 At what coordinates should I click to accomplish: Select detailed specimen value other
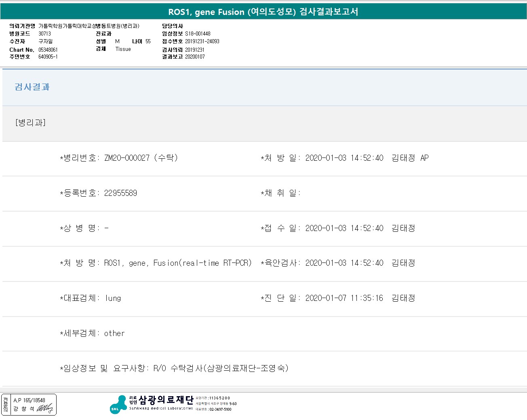pos(114,334)
